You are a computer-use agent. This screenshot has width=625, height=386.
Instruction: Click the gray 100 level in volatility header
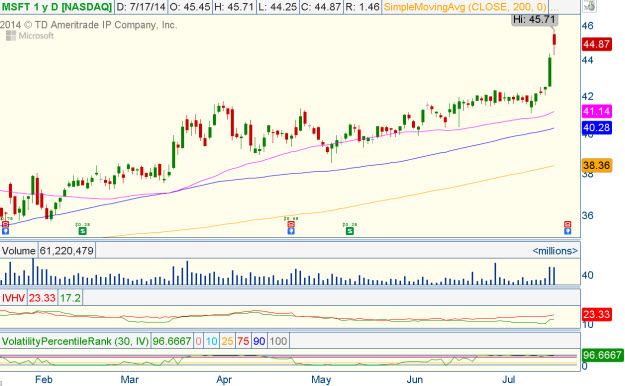tap(278, 341)
